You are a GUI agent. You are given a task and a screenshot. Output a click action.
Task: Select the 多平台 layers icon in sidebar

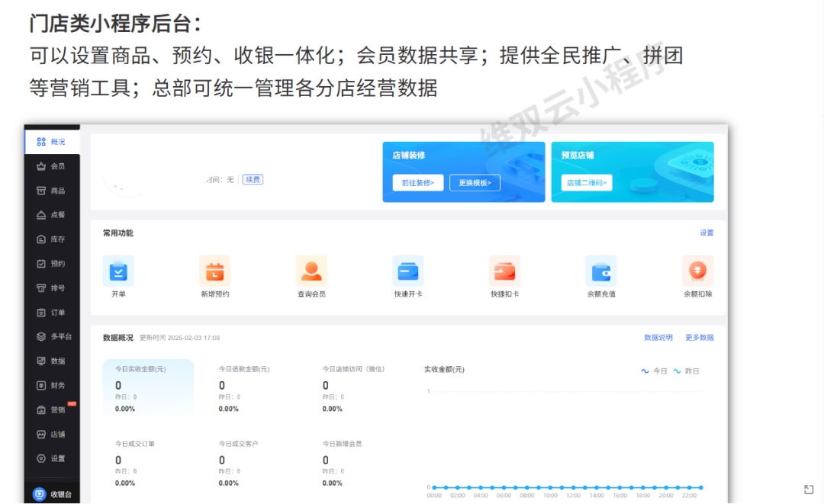(41, 336)
